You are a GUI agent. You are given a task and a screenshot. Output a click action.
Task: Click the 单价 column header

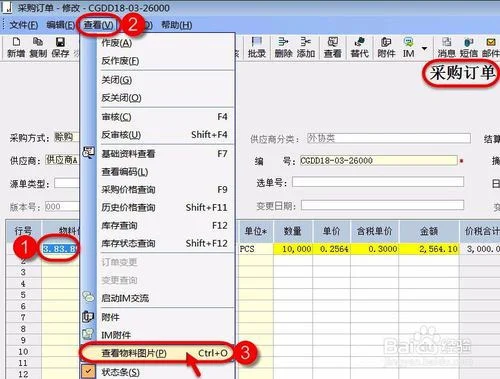click(x=331, y=231)
